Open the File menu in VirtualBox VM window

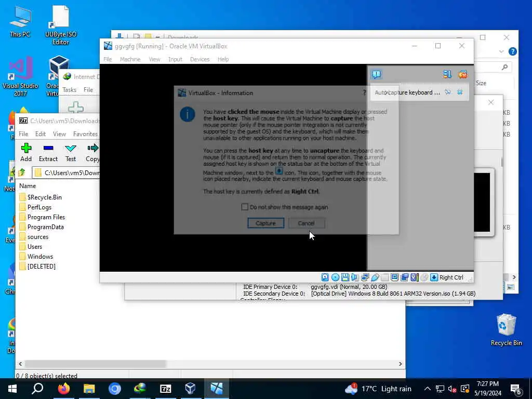[x=108, y=59]
